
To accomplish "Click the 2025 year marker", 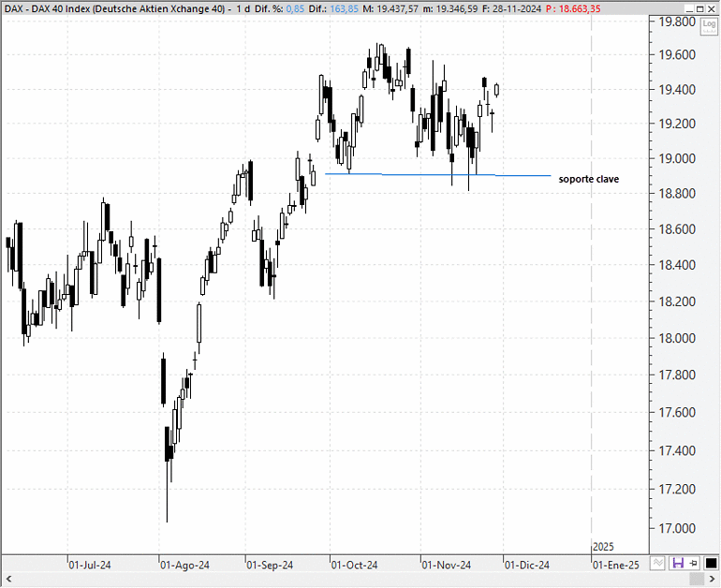I will tap(603, 547).
